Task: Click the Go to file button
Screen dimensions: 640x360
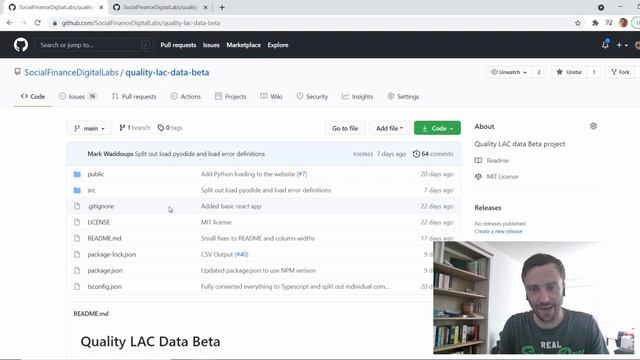Action: click(345, 128)
